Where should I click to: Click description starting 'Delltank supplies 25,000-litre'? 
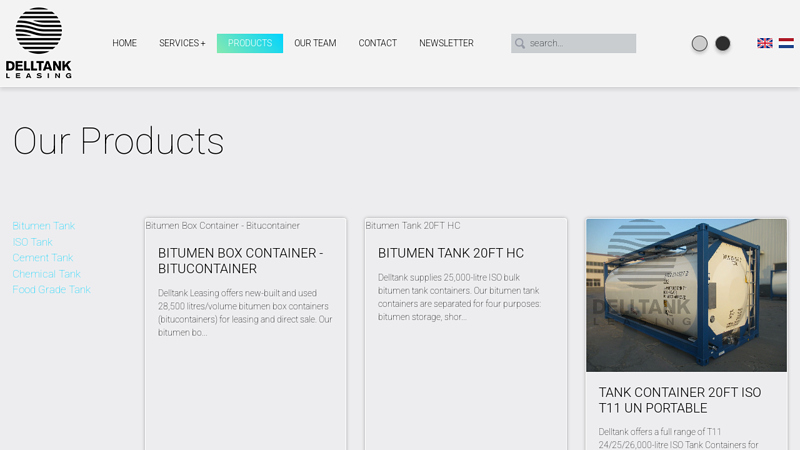[459, 297]
